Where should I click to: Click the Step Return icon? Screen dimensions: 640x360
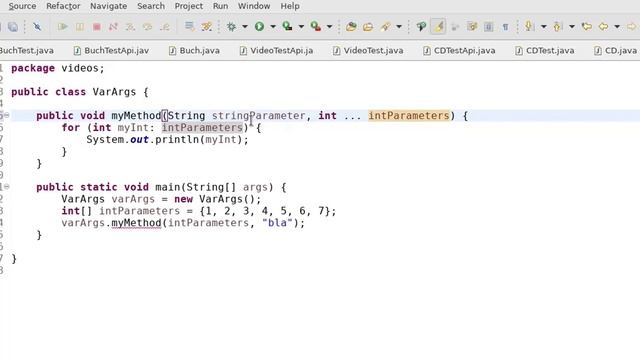point(164,27)
